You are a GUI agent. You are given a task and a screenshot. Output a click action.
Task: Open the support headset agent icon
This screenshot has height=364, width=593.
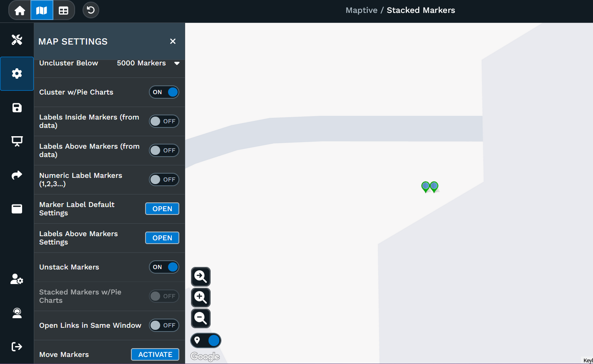point(17,313)
